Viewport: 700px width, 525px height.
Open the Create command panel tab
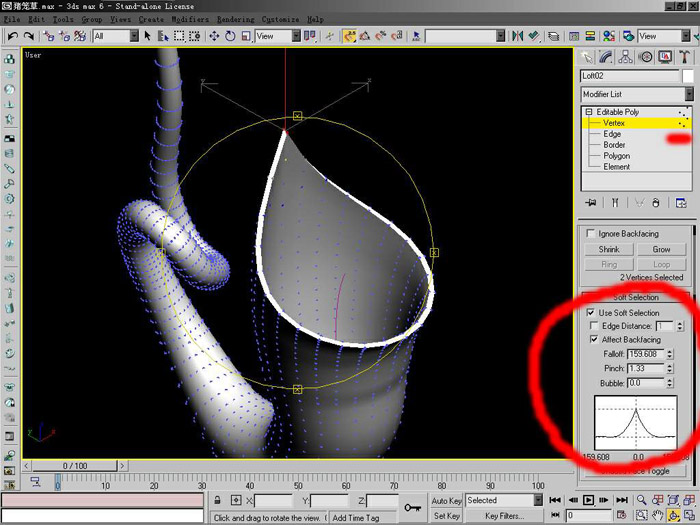pos(587,57)
